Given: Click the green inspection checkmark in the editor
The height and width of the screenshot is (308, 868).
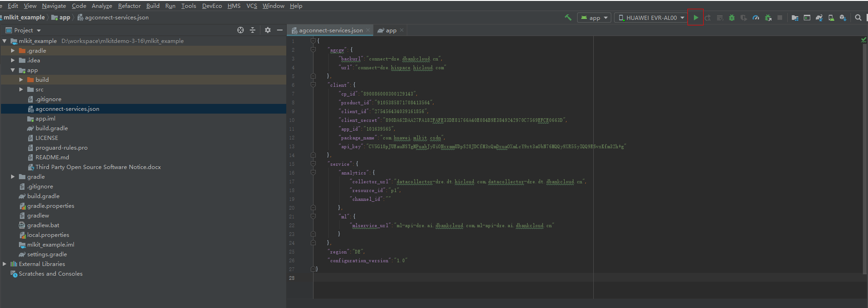Looking at the screenshot, I should [x=863, y=40].
